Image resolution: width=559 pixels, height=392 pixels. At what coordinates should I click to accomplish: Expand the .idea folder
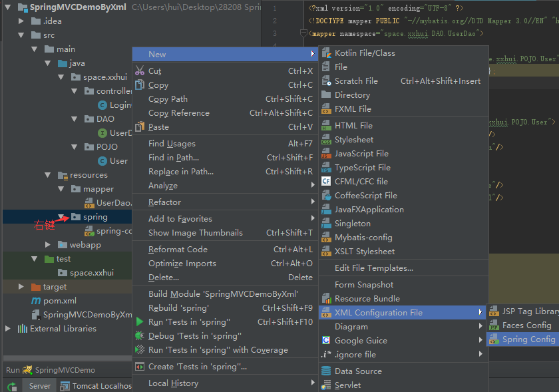tap(21, 21)
